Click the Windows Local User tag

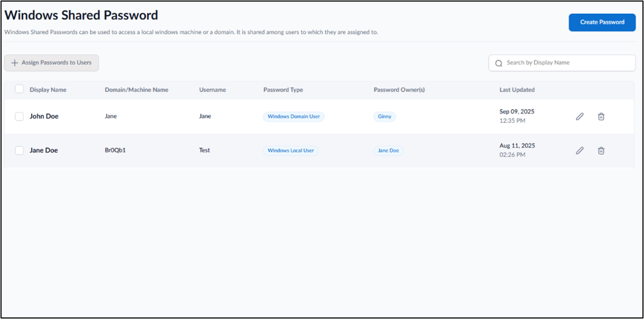click(x=291, y=151)
